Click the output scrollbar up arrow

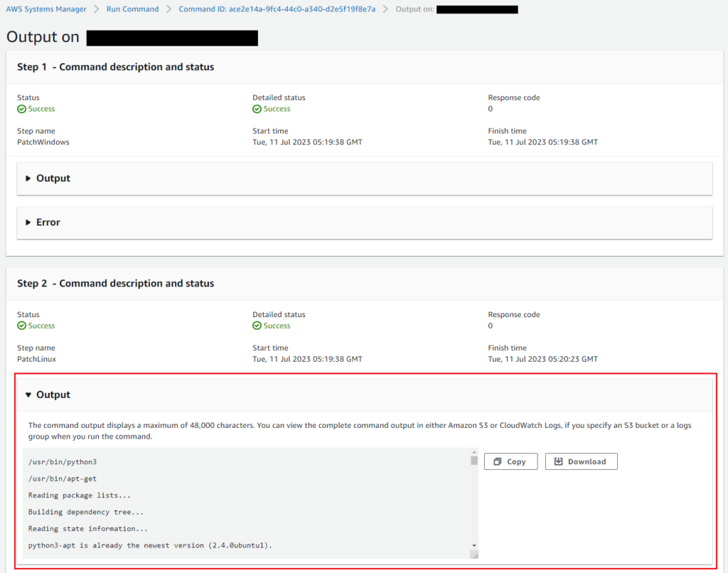[x=474, y=452]
